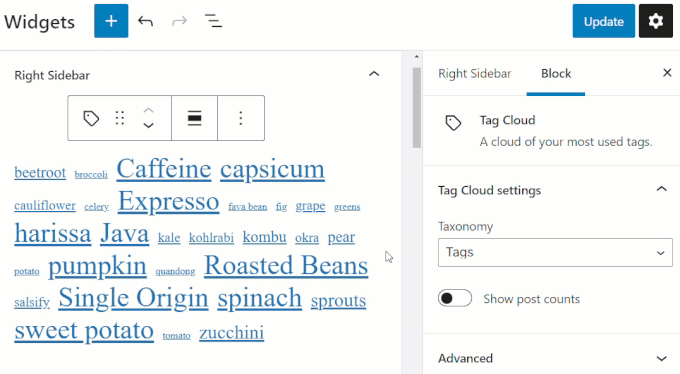The width and height of the screenshot is (680, 374).
Task: Open the block alignment options
Action: (x=194, y=118)
